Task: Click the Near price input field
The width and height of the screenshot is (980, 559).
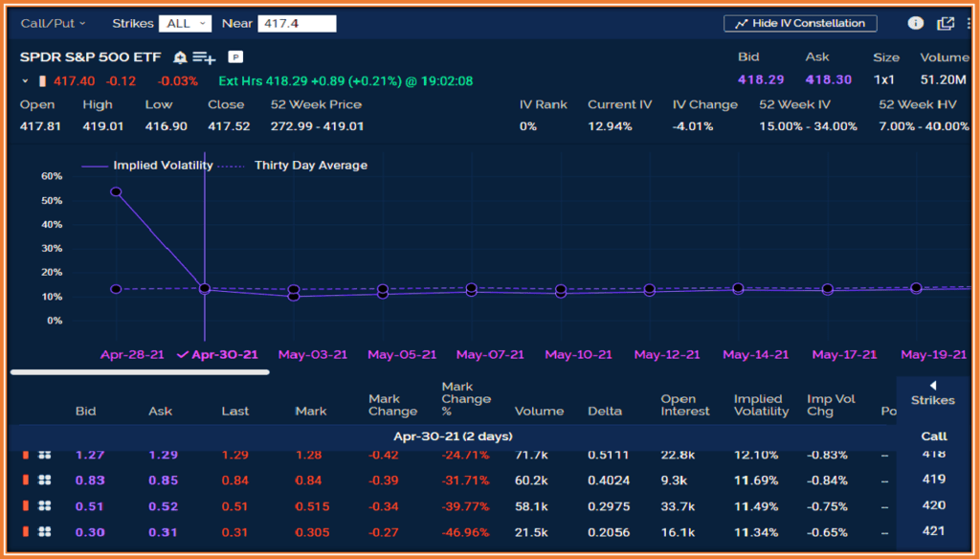Action: 297,23
